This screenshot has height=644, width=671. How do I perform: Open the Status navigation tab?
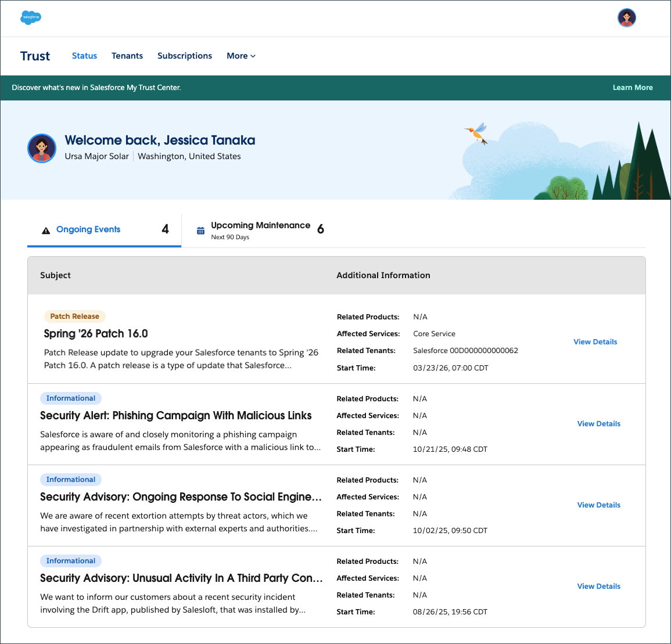click(84, 56)
